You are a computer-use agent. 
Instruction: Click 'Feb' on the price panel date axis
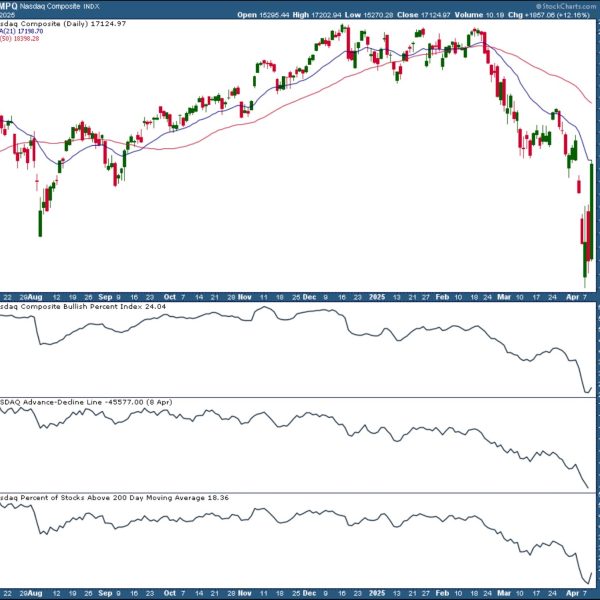(442, 297)
